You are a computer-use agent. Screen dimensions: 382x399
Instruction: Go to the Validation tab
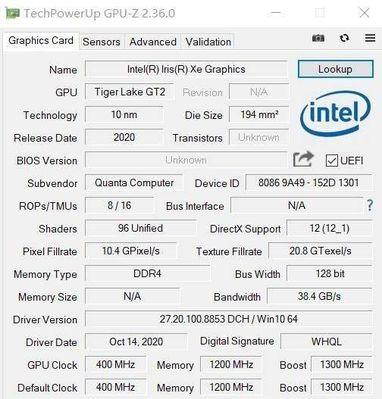point(208,42)
